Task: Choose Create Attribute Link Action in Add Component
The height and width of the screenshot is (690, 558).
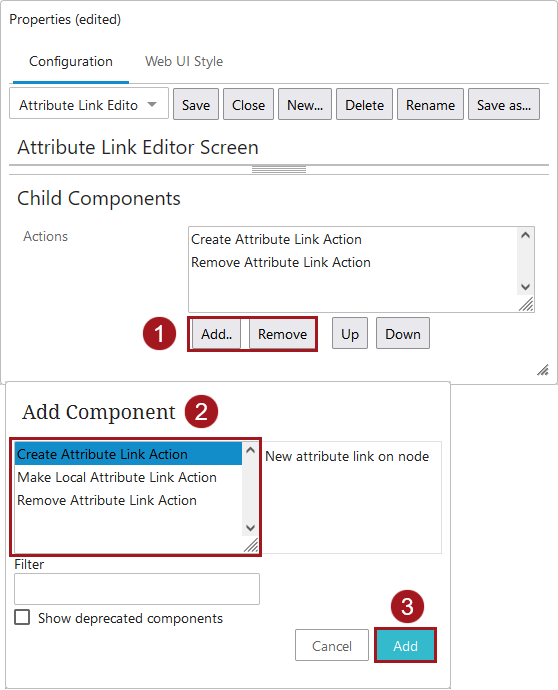Action: point(128,454)
